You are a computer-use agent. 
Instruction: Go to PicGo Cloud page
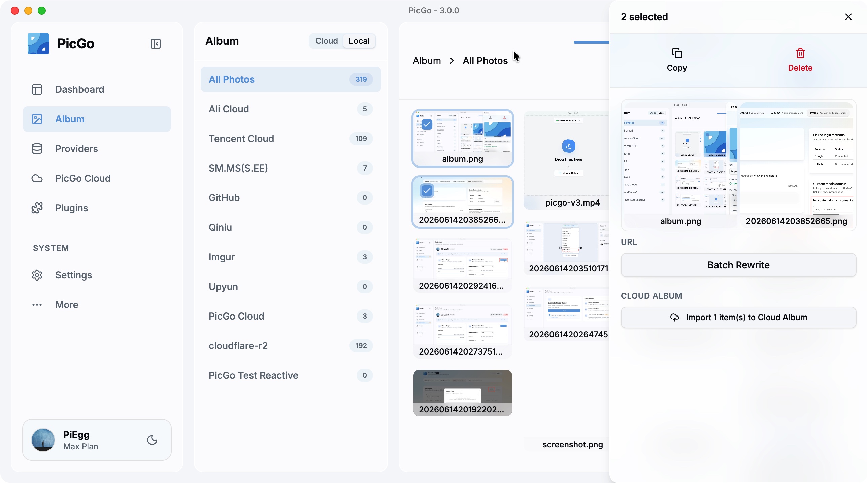pos(97,178)
